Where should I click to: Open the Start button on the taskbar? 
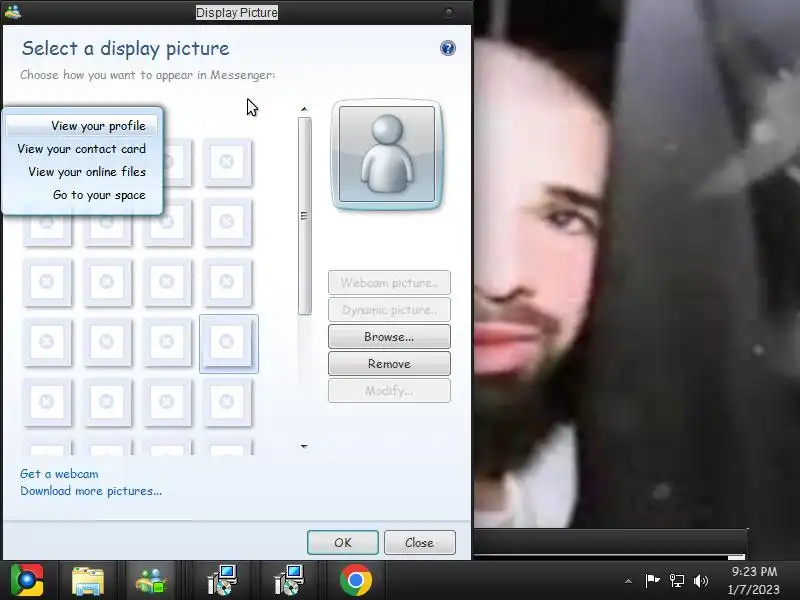[27, 580]
